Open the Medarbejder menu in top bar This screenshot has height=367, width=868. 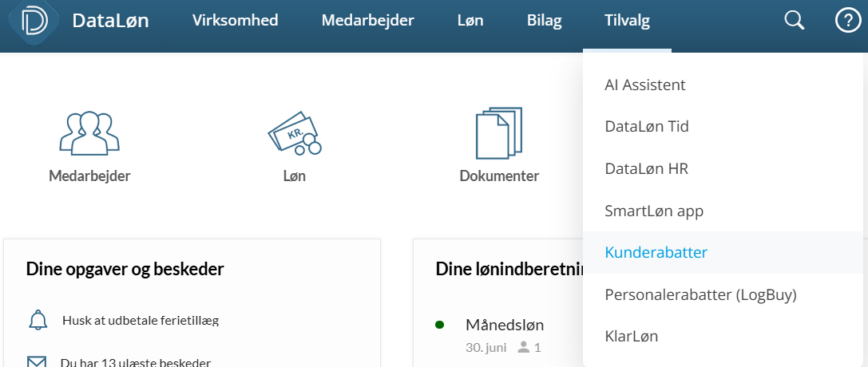(x=368, y=21)
